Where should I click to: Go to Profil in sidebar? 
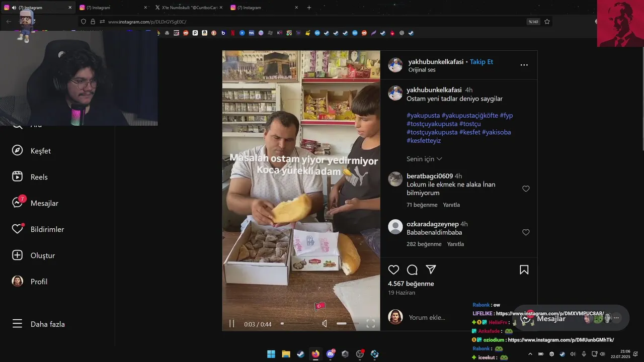tap(30, 282)
